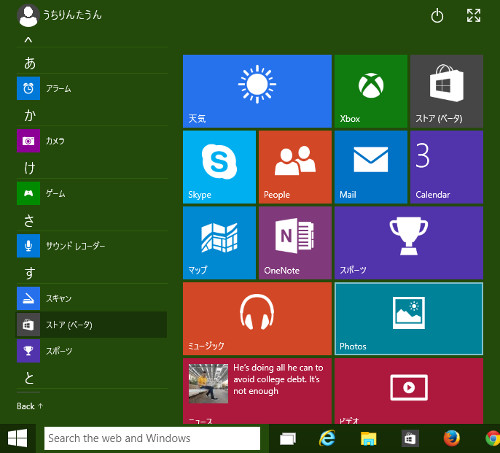The image size is (500, 453).
Task: Select ストア (ベータ) in the app list
Action: click(x=92, y=325)
